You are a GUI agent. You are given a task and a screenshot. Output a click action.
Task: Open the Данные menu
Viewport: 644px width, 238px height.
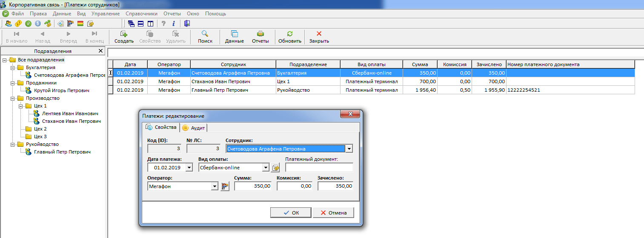click(x=62, y=14)
